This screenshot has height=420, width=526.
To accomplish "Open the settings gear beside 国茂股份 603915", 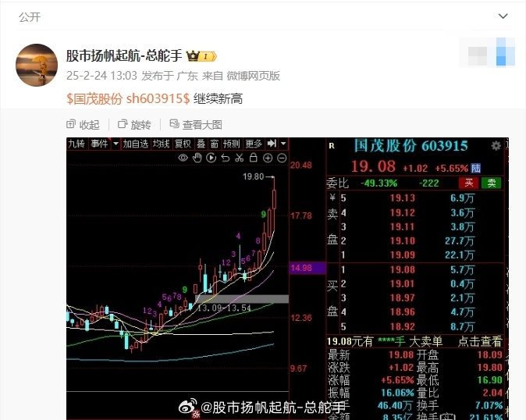I will tap(496, 145).
